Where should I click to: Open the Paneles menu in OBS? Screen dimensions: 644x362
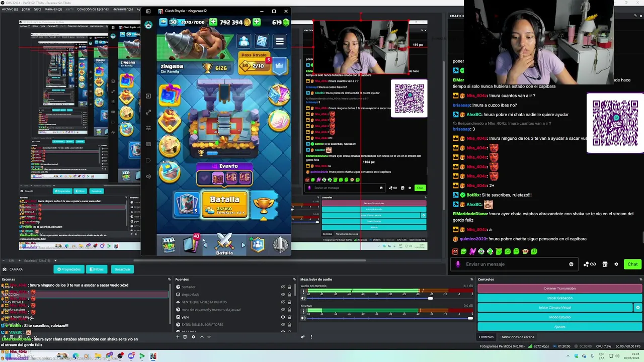pos(53,9)
